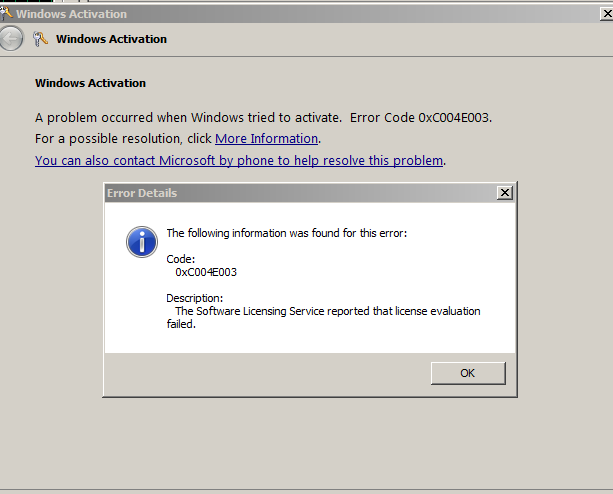Click the key icon beside the Windows Activation header
The height and width of the screenshot is (494, 613).
coord(41,39)
